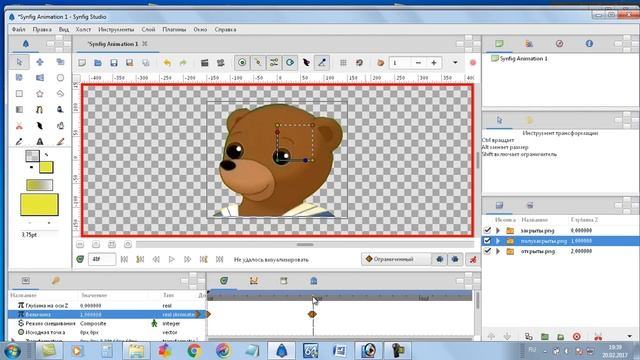Select the Smooth Move tool
640x360 pixels.
40,62
